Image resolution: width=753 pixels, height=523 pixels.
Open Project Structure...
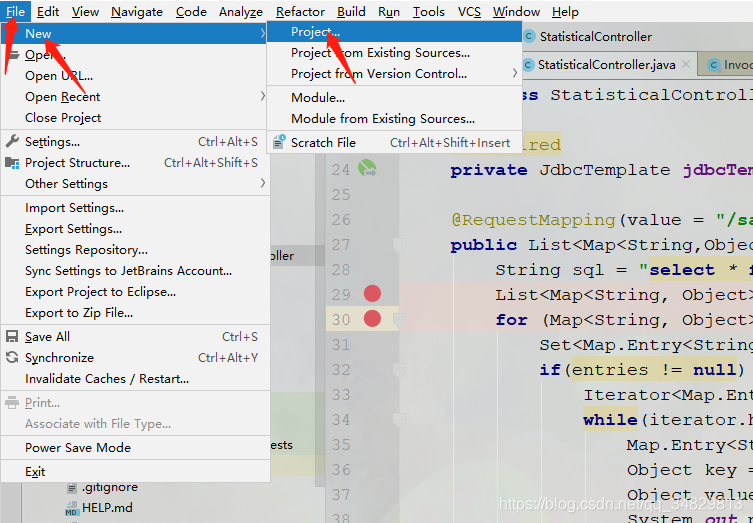coord(134,163)
